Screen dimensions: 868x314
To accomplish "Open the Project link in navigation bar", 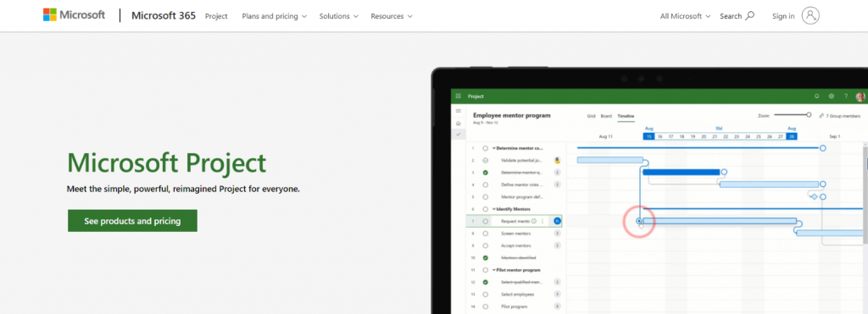I will tap(216, 16).
